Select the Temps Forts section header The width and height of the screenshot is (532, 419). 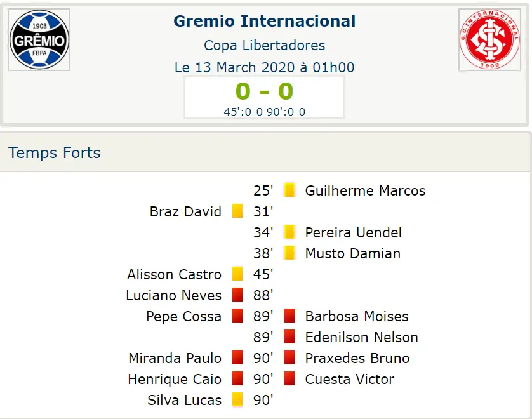tap(55, 152)
